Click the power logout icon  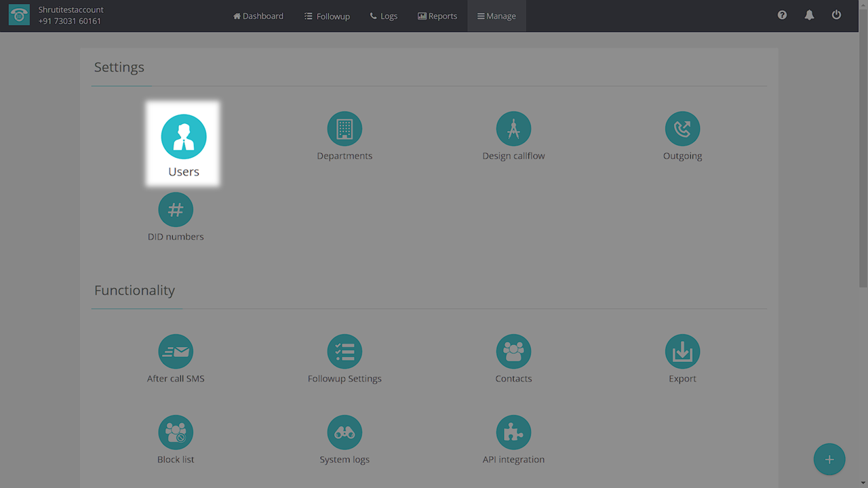(836, 15)
